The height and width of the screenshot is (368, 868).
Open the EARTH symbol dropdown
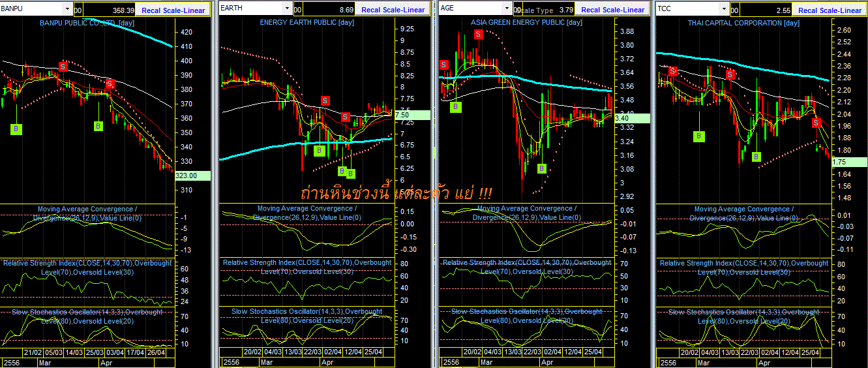(287, 9)
